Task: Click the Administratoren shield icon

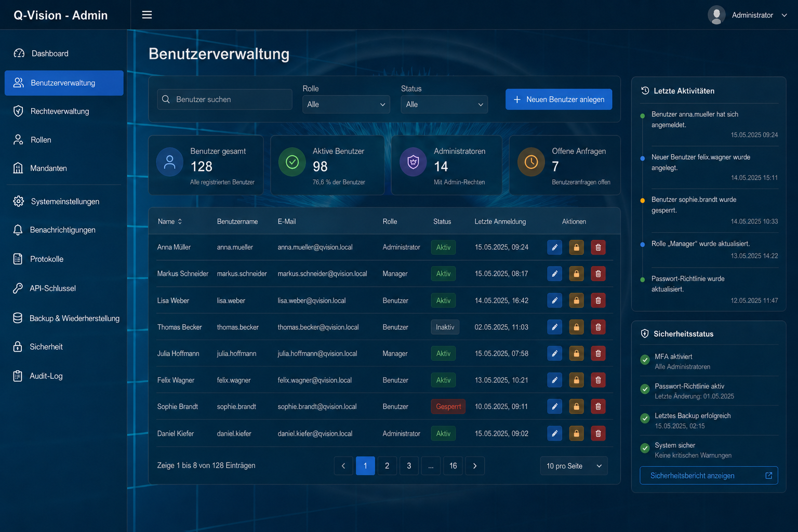Action: point(413,162)
